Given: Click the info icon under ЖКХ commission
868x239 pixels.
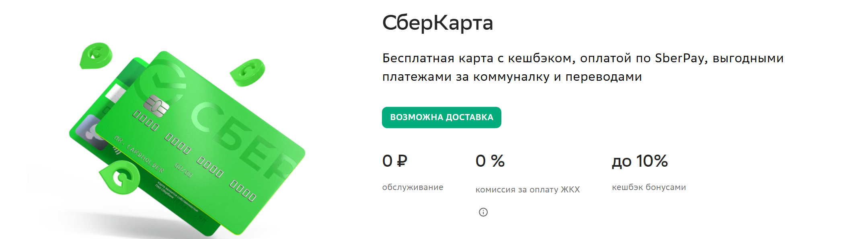Looking at the screenshot, I should pyautogui.click(x=483, y=212).
